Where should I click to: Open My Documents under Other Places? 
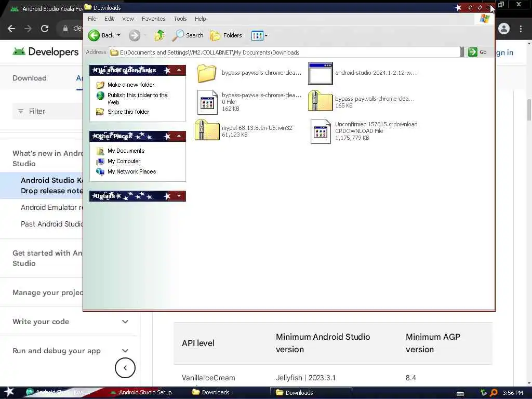pyautogui.click(x=126, y=151)
